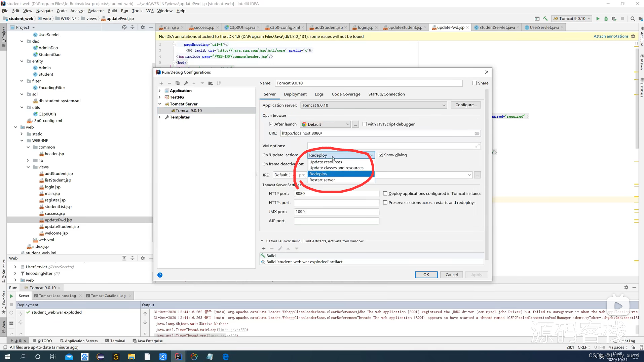This screenshot has height=362, width=644.
Task: Debug Tomcat with the bug icon
Action: tap(606, 18)
